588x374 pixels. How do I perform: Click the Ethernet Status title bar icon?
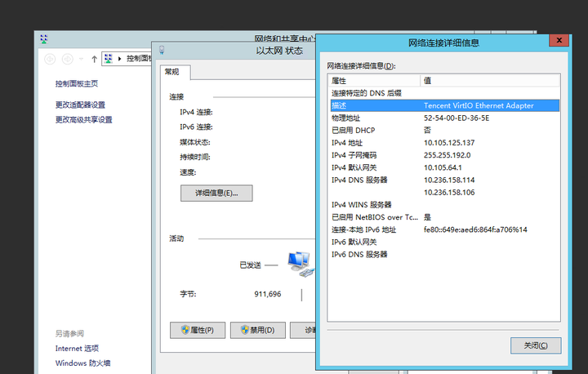coord(161,50)
